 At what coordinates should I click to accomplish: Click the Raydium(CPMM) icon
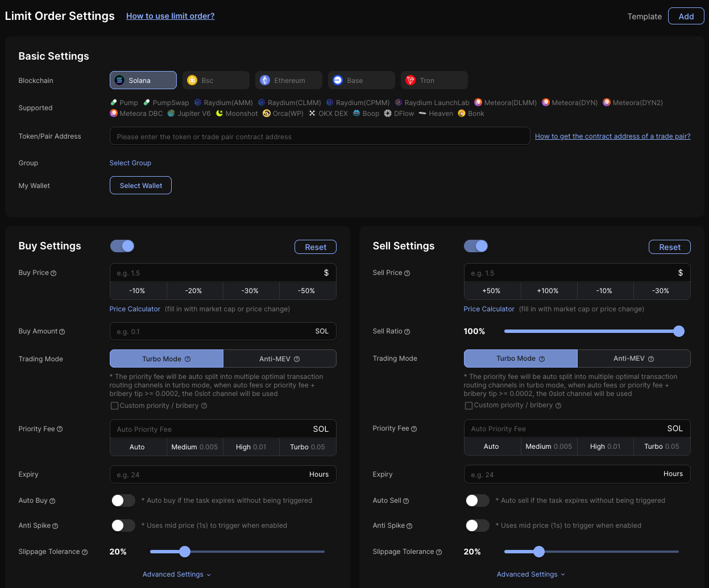tap(330, 103)
